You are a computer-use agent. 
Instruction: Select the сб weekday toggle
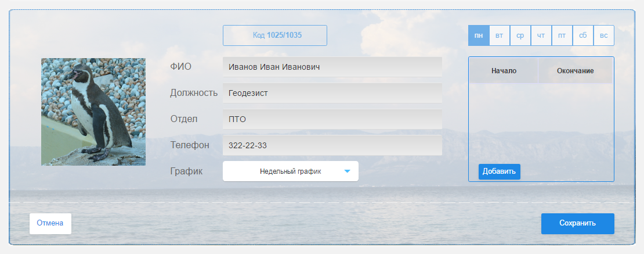(x=583, y=35)
